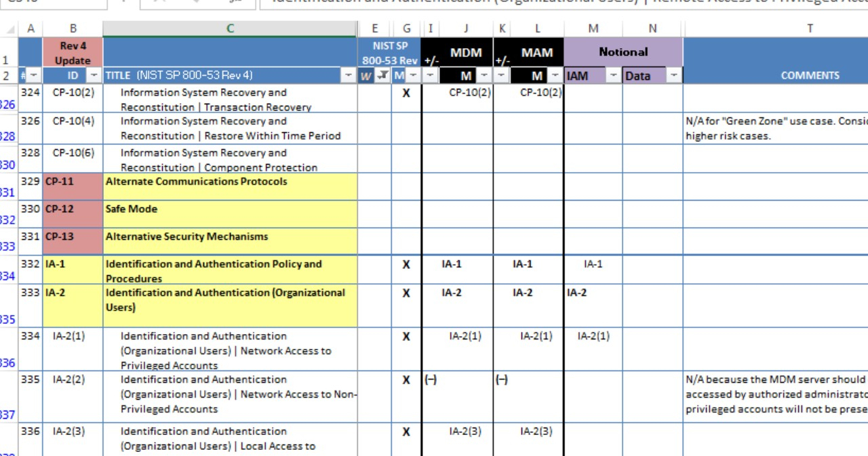Select the Notional merged header cell
868x456 pixels.
pyautogui.click(x=623, y=52)
